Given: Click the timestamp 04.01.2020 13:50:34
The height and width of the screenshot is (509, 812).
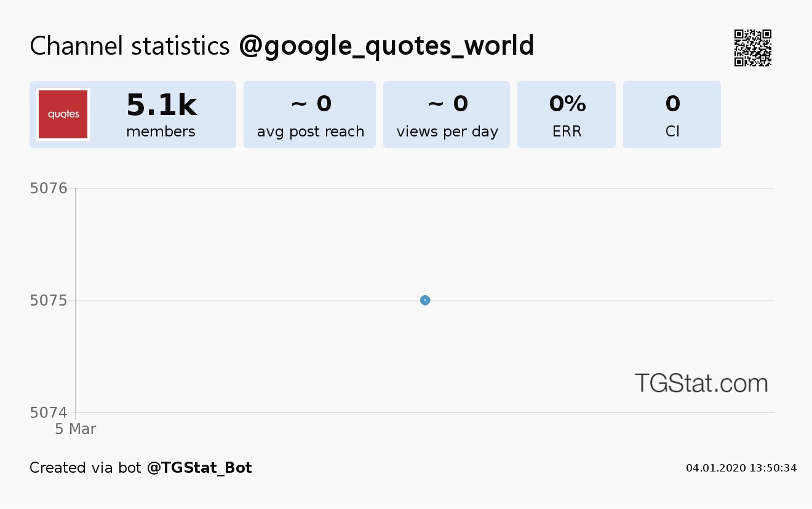Looking at the screenshot, I should [x=741, y=468].
